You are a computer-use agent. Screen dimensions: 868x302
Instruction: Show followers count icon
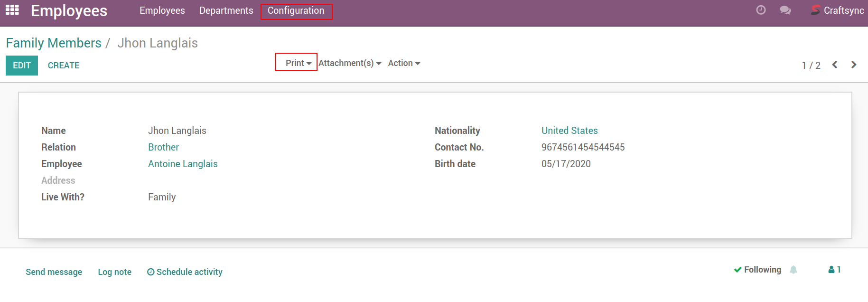[834, 270]
